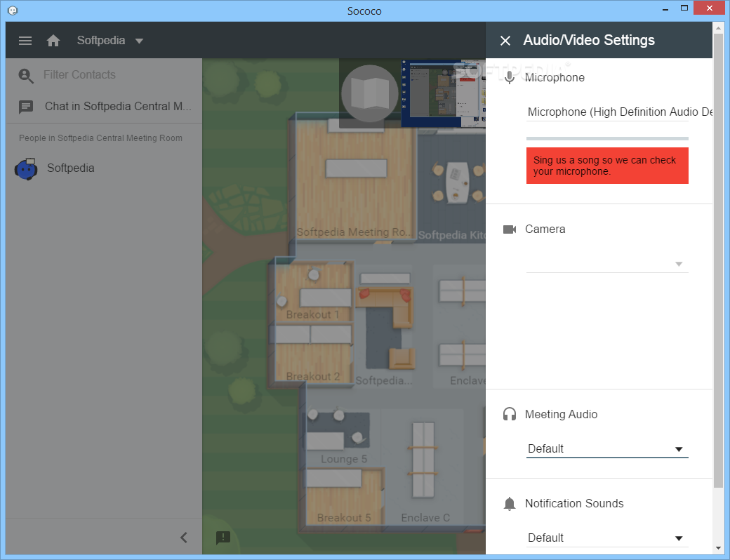Open the hamburger menu
730x560 pixels.
pyautogui.click(x=25, y=41)
